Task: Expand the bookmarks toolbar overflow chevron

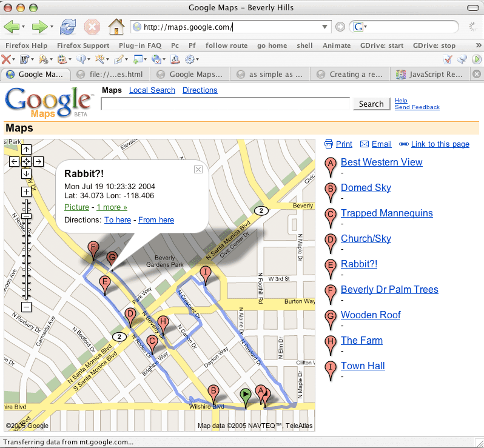Action: [x=479, y=45]
